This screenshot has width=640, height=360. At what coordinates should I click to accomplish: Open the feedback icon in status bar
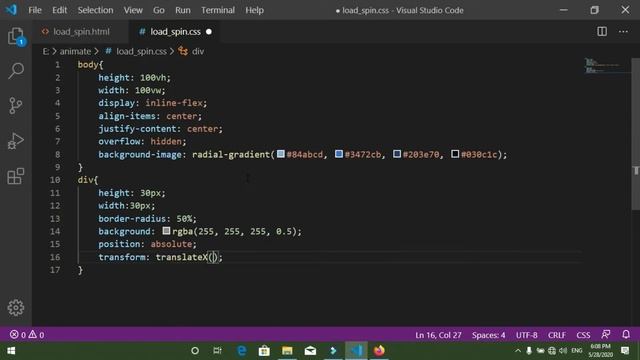pyautogui.click(x=606, y=335)
